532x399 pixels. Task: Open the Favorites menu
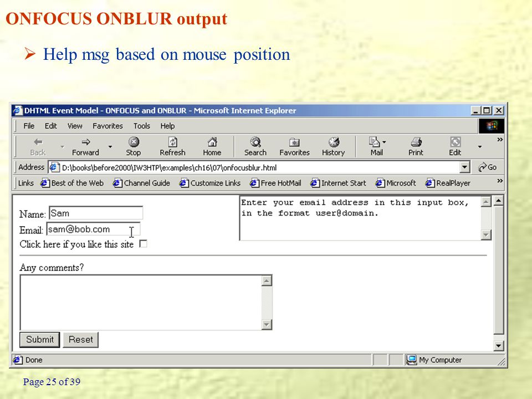(x=108, y=126)
